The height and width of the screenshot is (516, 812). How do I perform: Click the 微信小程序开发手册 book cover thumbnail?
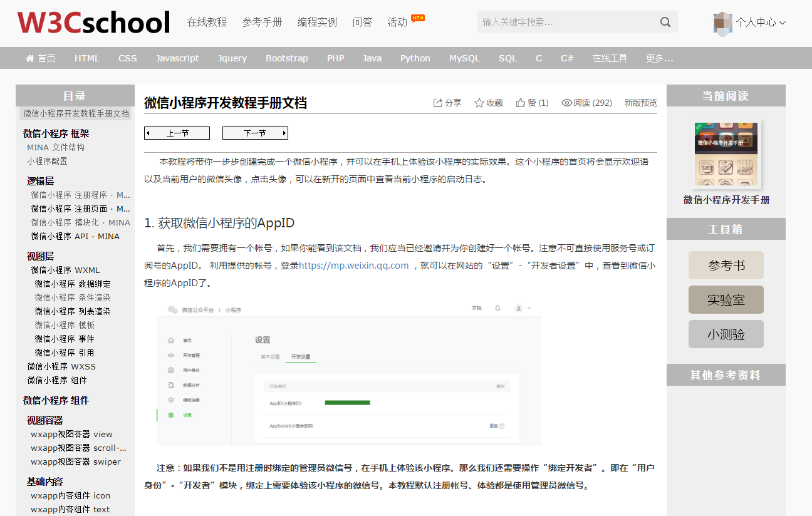tap(726, 155)
